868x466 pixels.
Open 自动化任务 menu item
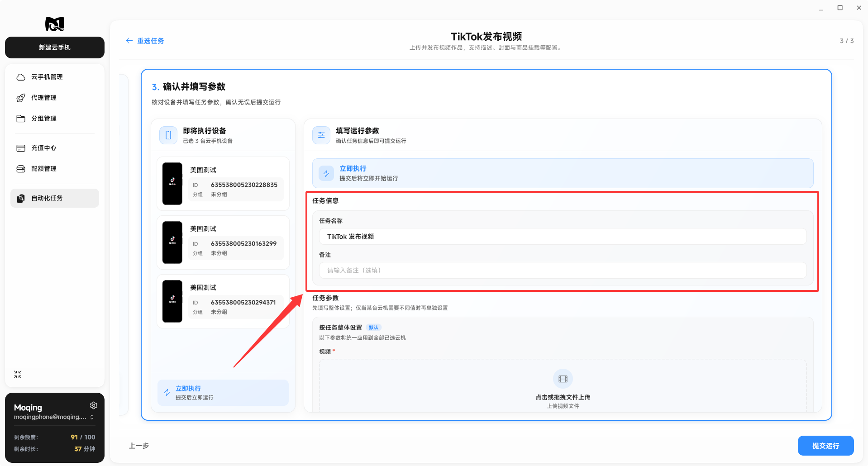(55, 198)
